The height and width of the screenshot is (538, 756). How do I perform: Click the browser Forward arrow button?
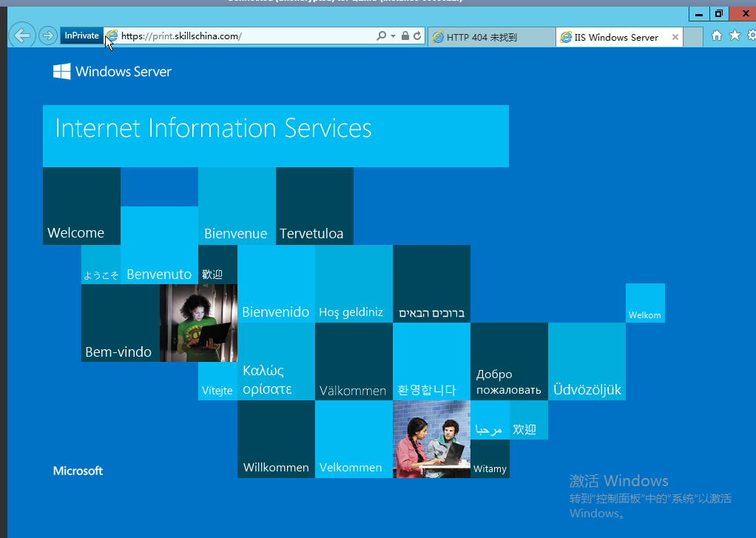pos(48,36)
